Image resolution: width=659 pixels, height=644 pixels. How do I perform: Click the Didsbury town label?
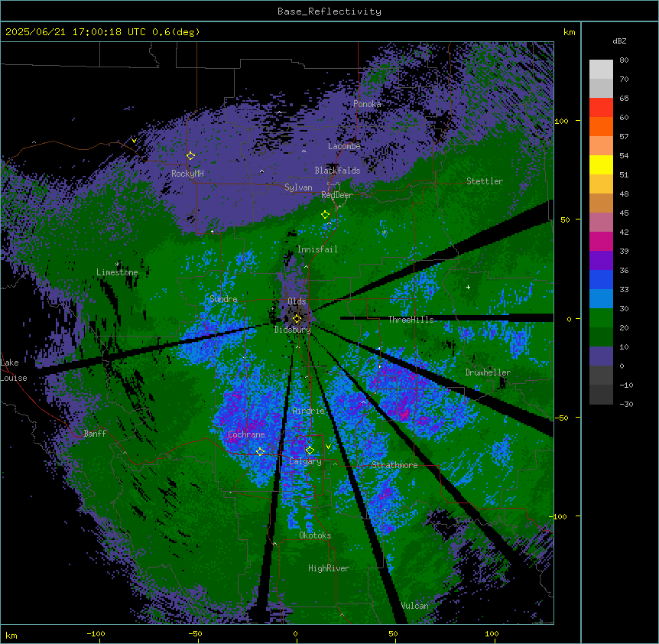pyautogui.click(x=293, y=330)
